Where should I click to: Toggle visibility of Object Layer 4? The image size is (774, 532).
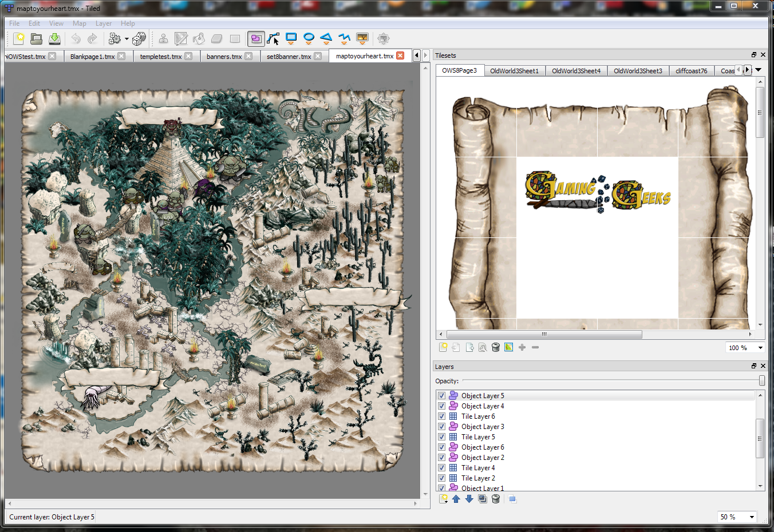click(441, 406)
